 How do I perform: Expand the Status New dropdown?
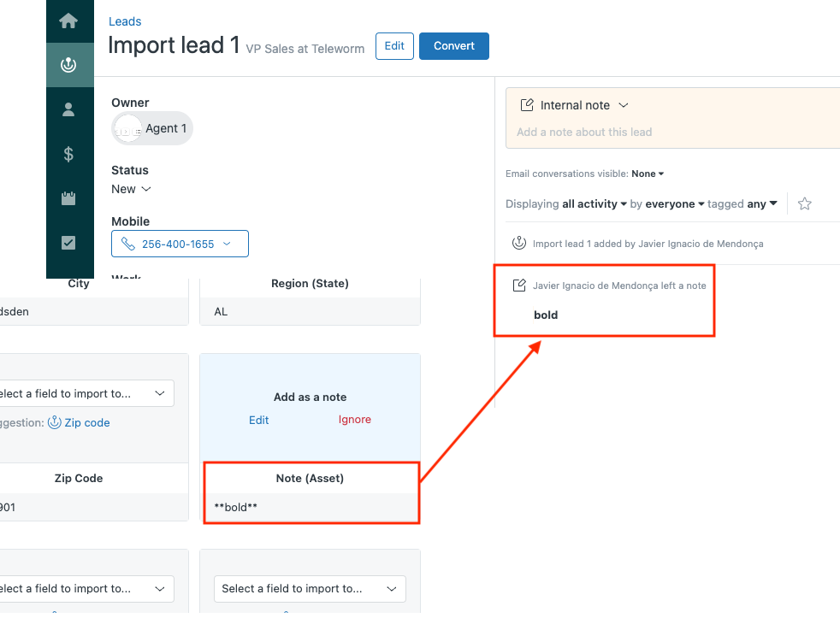click(131, 189)
